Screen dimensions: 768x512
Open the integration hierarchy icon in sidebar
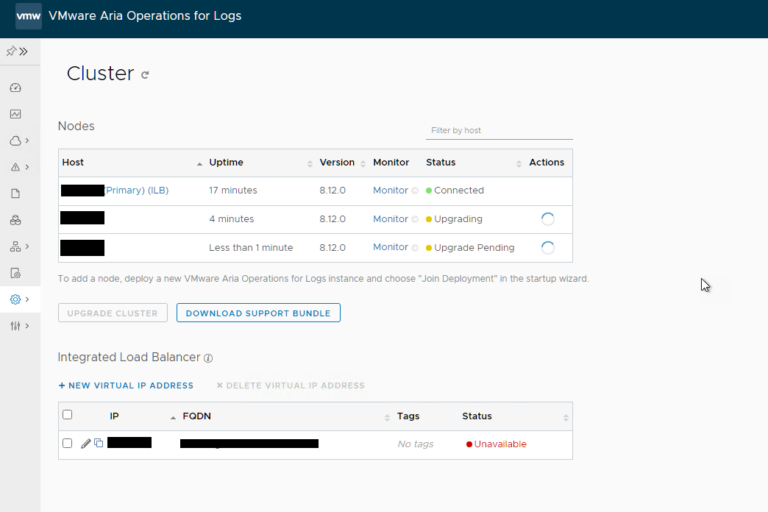coord(16,246)
